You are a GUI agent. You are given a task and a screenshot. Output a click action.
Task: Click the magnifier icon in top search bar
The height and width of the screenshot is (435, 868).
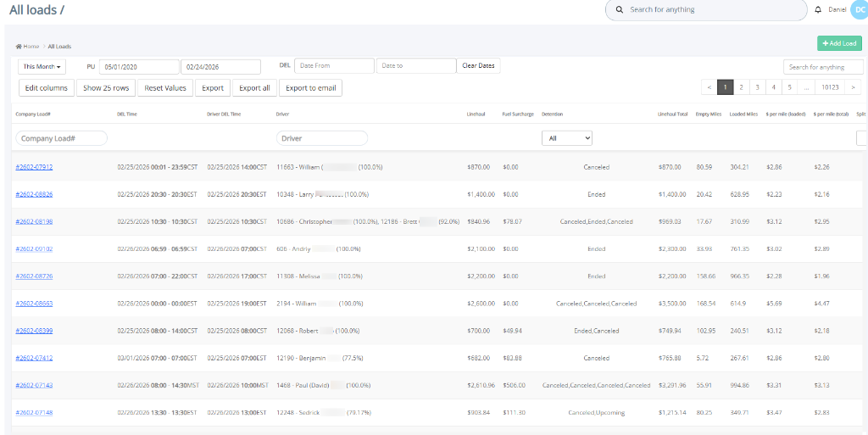[x=620, y=10]
